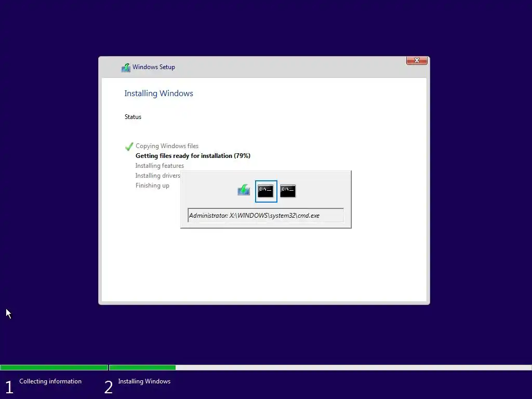The image size is (532, 399).
Task: Click the 'Installing drivers' step
Action: [158, 176]
